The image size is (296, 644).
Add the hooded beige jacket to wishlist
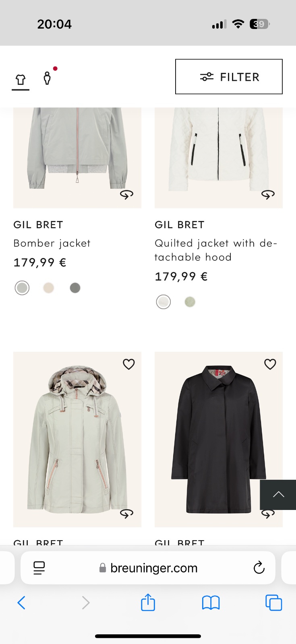[128, 364]
